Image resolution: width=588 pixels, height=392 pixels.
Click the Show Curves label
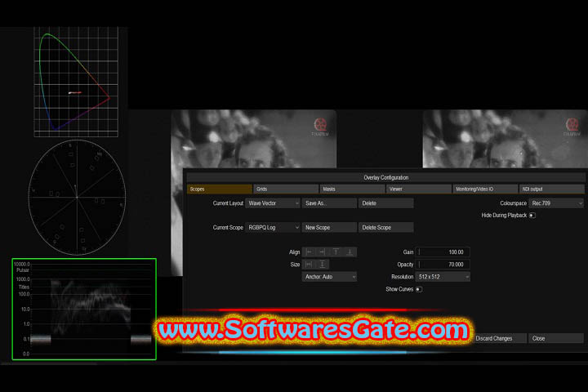click(399, 289)
